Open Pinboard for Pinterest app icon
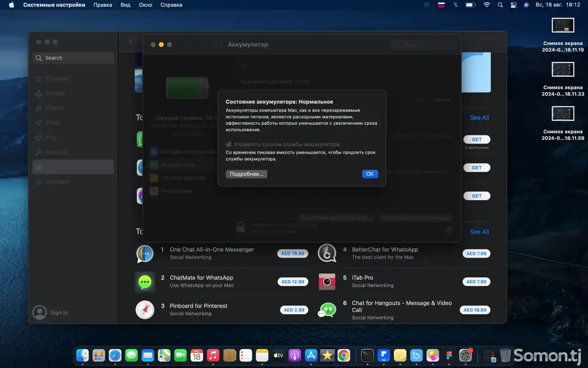 [145, 310]
